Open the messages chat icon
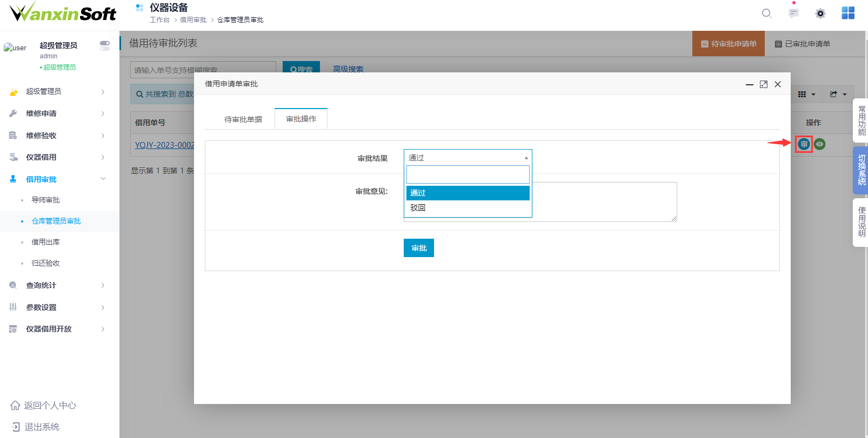The image size is (868, 438). [793, 14]
